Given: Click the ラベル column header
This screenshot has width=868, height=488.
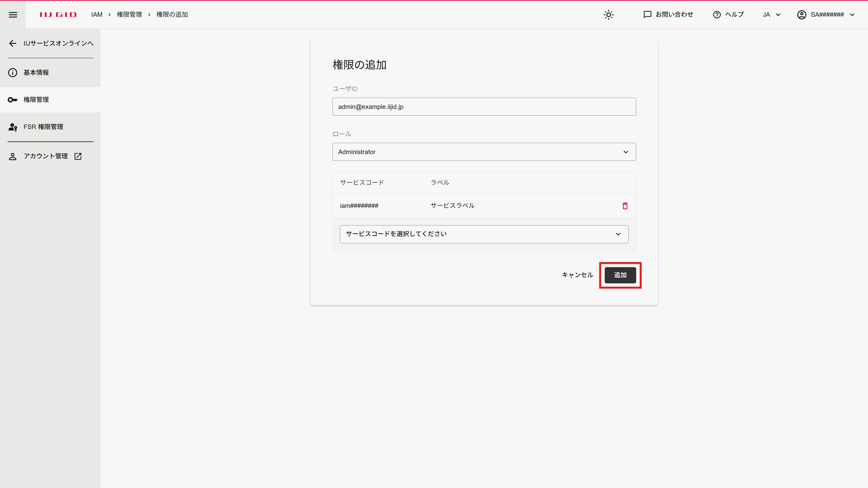Looking at the screenshot, I should [440, 183].
